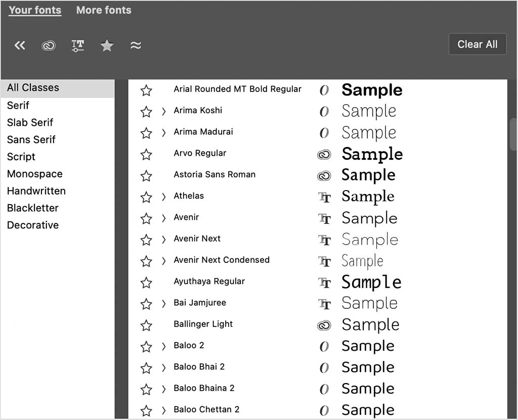Favorite Avenir font star
The image size is (518, 420).
coord(146,218)
